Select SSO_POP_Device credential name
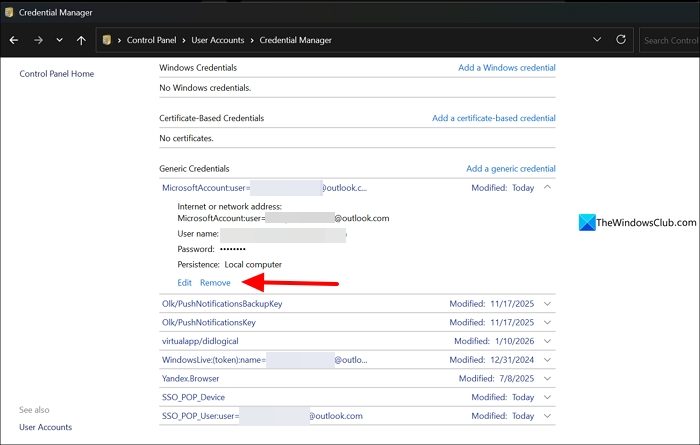This screenshot has width=700, height=445. 193,397
